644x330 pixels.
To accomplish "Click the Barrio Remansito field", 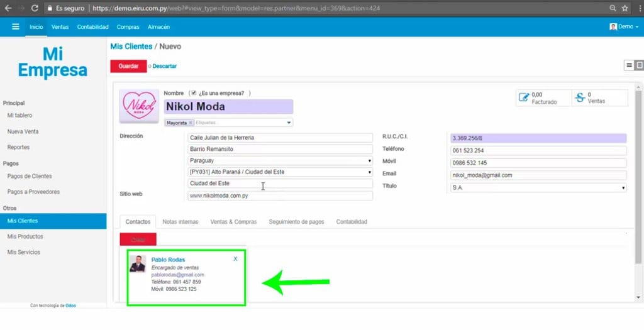I will tap(280, 149).
